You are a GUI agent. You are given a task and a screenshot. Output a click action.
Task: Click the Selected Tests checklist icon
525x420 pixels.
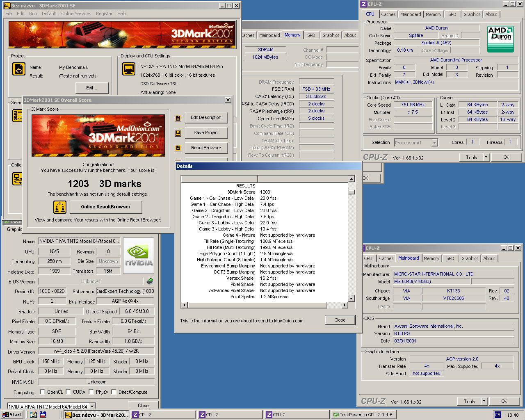pos(17,116)
